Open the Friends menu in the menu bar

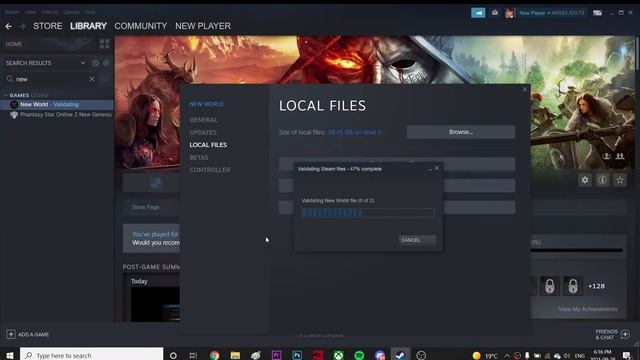pyautogui.click(x=49, y=12)
